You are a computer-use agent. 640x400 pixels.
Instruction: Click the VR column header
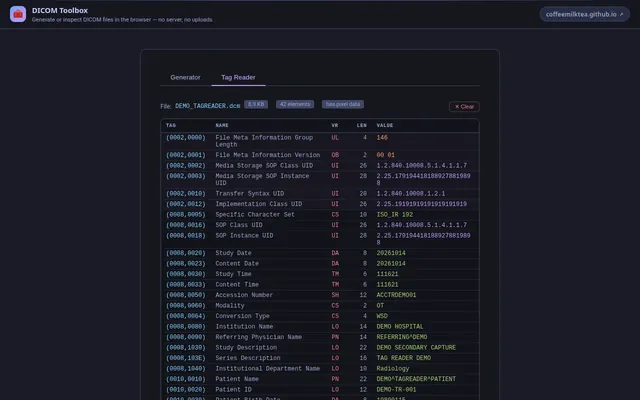(x=335, y=125)
